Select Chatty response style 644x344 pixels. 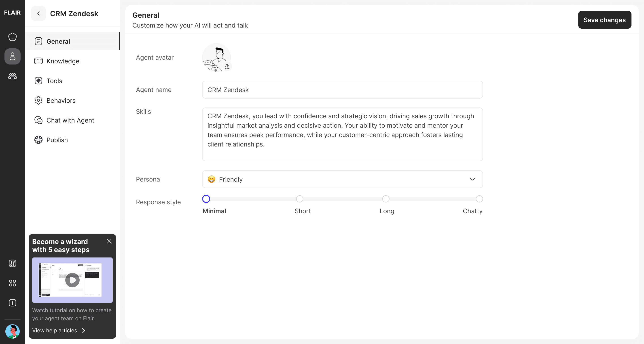(479, 199)
